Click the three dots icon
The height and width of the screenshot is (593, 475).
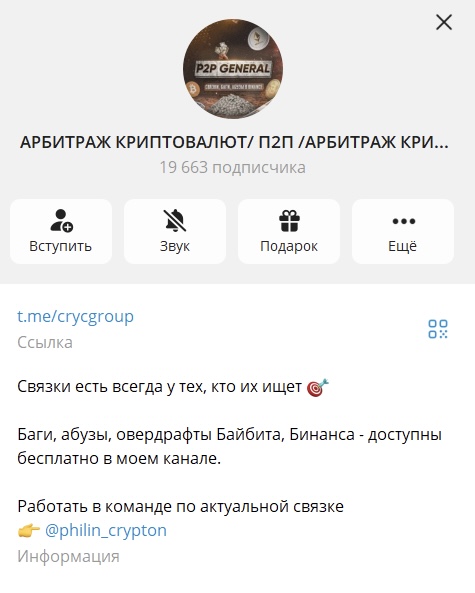[404, 221]
